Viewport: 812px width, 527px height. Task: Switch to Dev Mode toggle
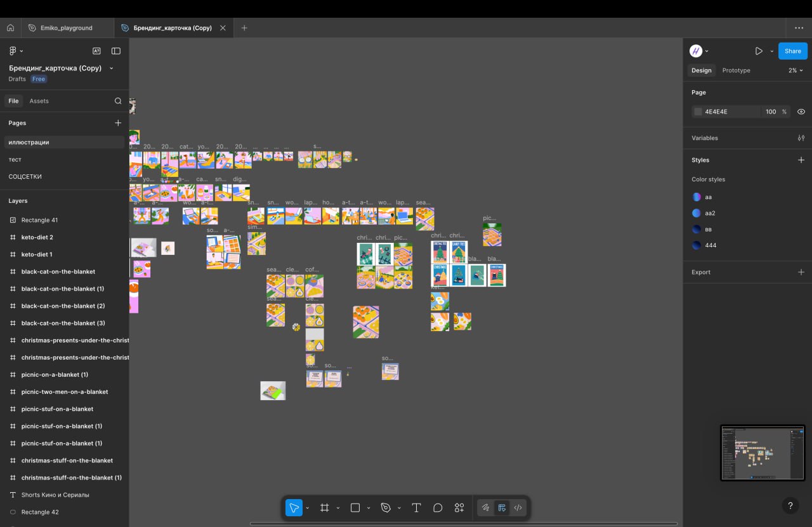(x=518, y=507)
